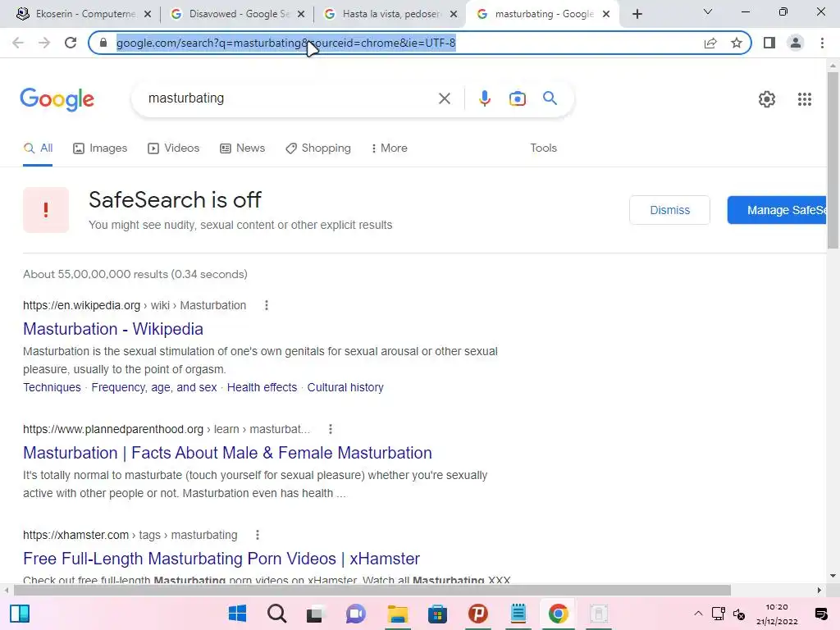Click scroll right arrow on horizontal scrollbar
Screen dimensions: 840x630
point(819,591)
